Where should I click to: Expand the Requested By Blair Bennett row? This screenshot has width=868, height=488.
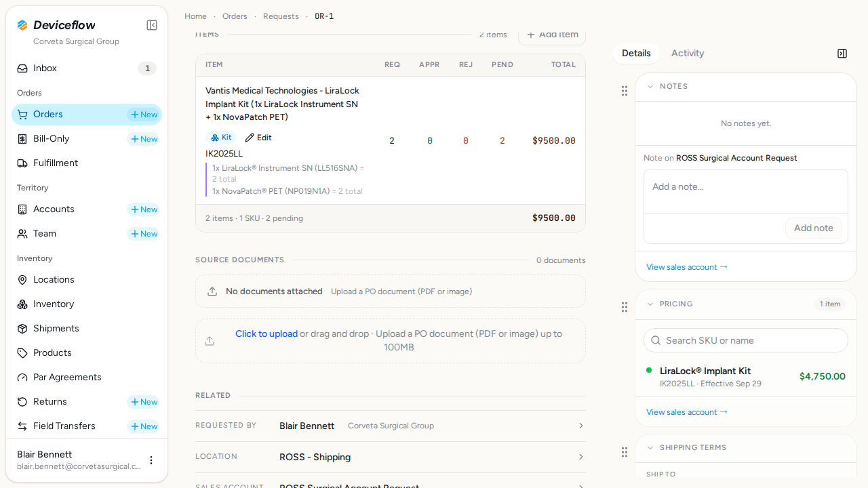391,426
